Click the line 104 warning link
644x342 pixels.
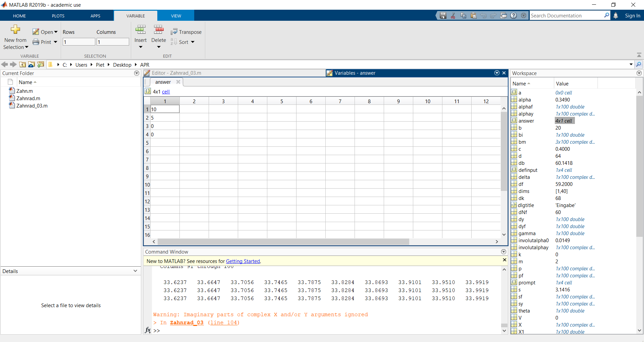pos(223,323)
